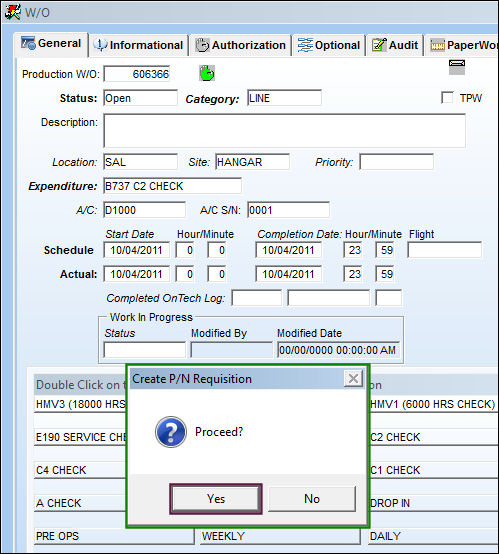The width and height of the screenshot is (499, 554).
Task: Switch to the Optional tab
Action: [328, 45]
